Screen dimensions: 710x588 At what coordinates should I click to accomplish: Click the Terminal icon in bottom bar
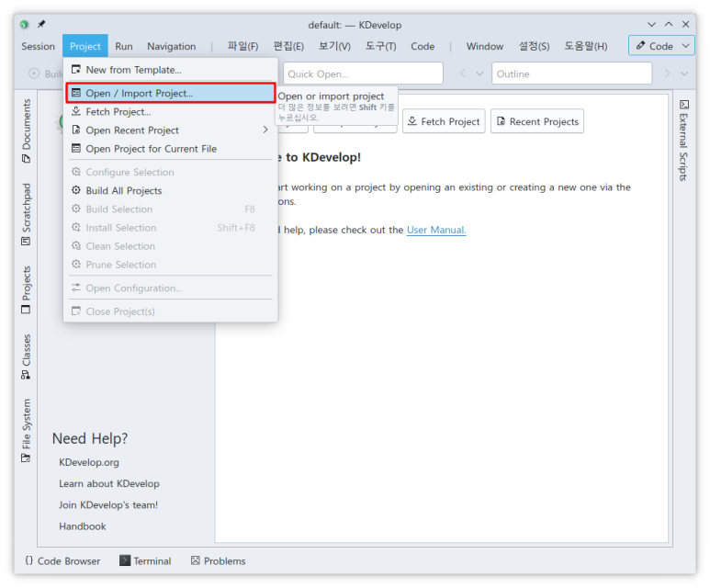[125, 560]
